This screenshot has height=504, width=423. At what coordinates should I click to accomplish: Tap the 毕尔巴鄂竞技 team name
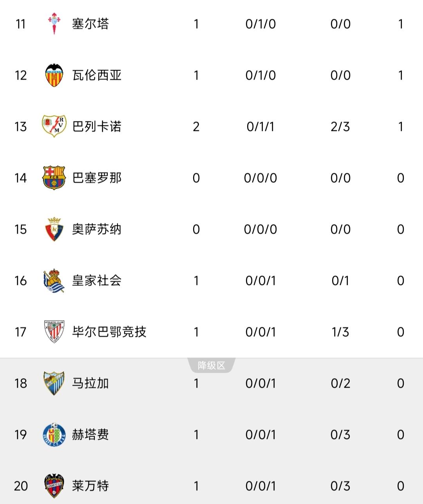point(109,332)
